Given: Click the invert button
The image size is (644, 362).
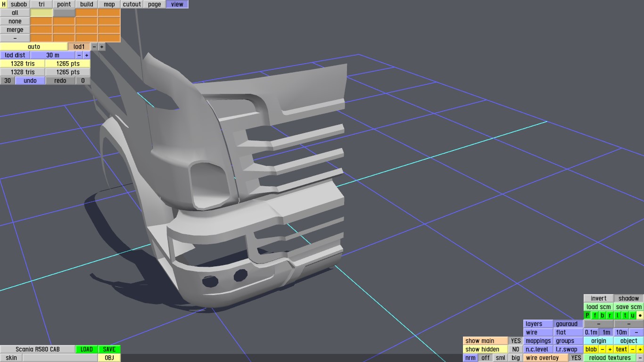Looking at the screenshot, I should coord(599,298).
